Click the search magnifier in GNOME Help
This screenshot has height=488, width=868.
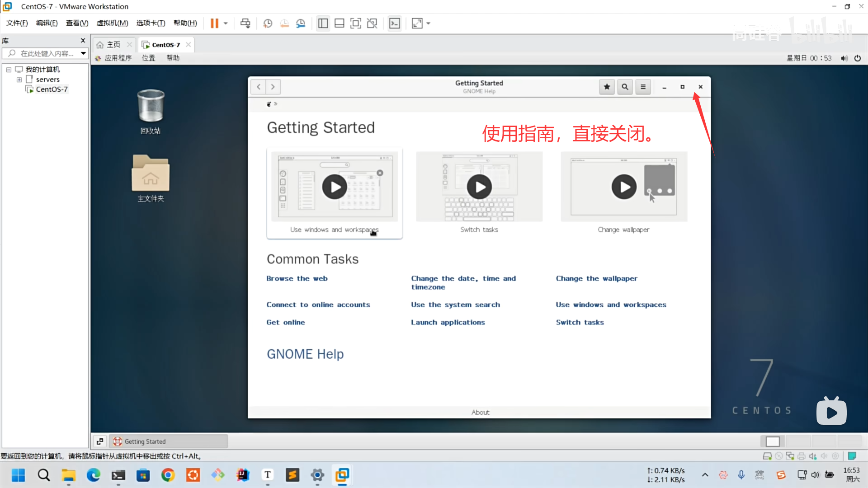click(x=625, y=87)
